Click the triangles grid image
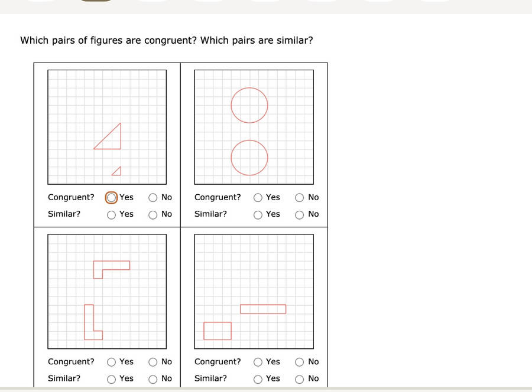 point(108,127)
